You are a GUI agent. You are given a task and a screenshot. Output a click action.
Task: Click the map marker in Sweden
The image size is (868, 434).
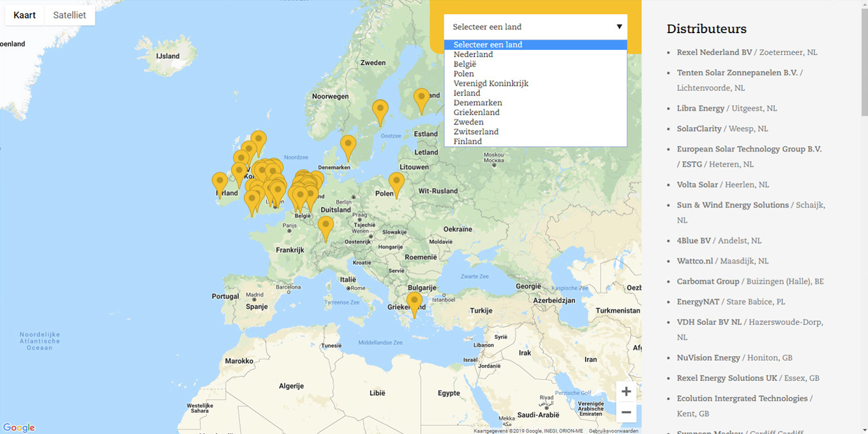pos(380,110)
